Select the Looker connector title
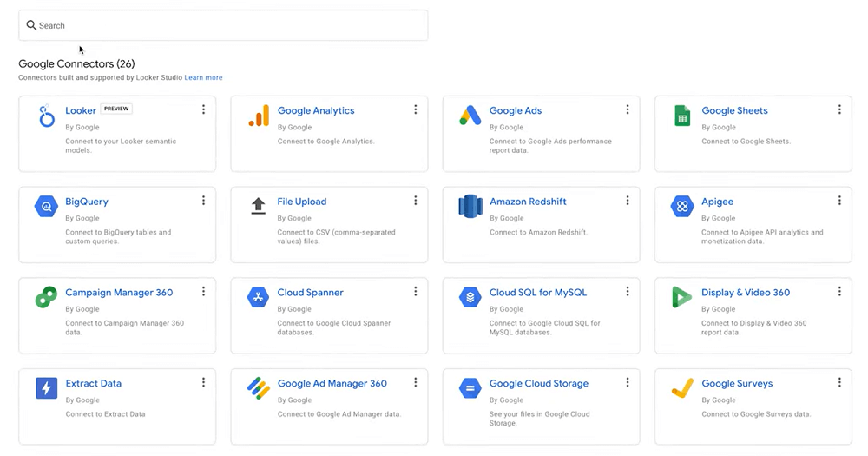The height and width of the screenshot is (456, 868). click(x=81, y=110)
